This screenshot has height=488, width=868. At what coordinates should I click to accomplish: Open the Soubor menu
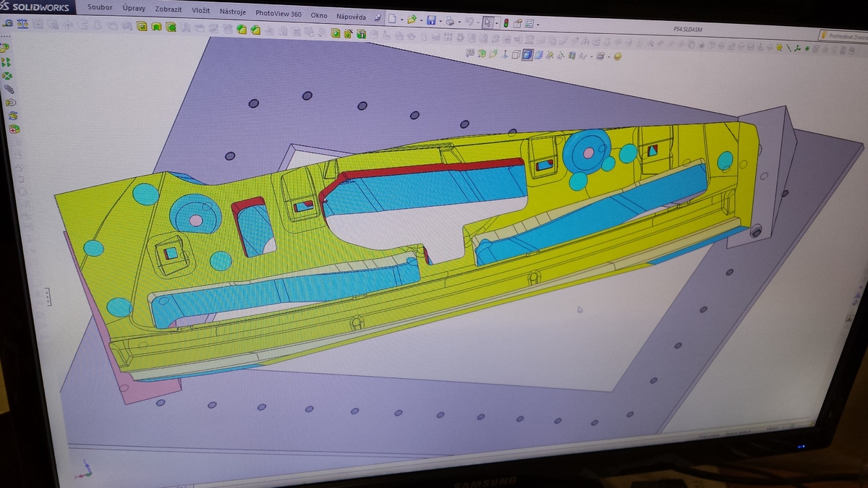click(x=99, y=8)
